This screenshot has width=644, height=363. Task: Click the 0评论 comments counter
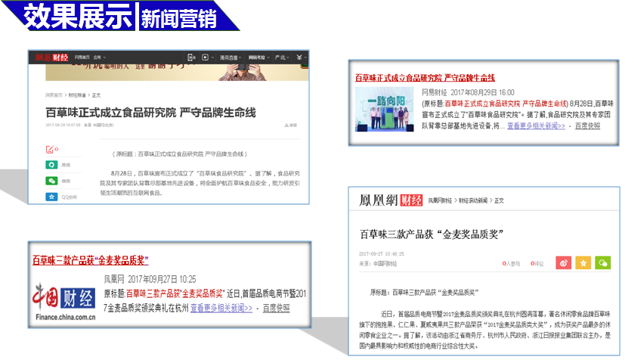click(537, 263)
